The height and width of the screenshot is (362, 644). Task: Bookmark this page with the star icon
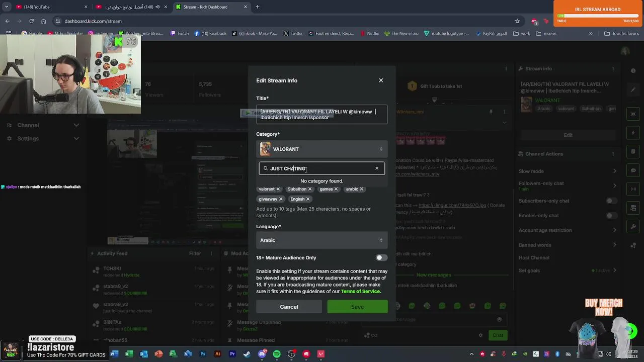(517, 21)
